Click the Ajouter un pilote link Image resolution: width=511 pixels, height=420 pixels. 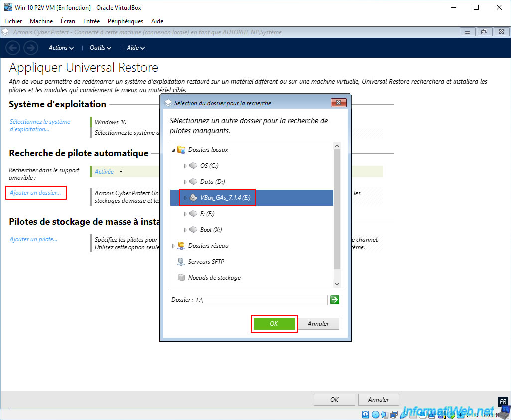click(x=33, y=239)
